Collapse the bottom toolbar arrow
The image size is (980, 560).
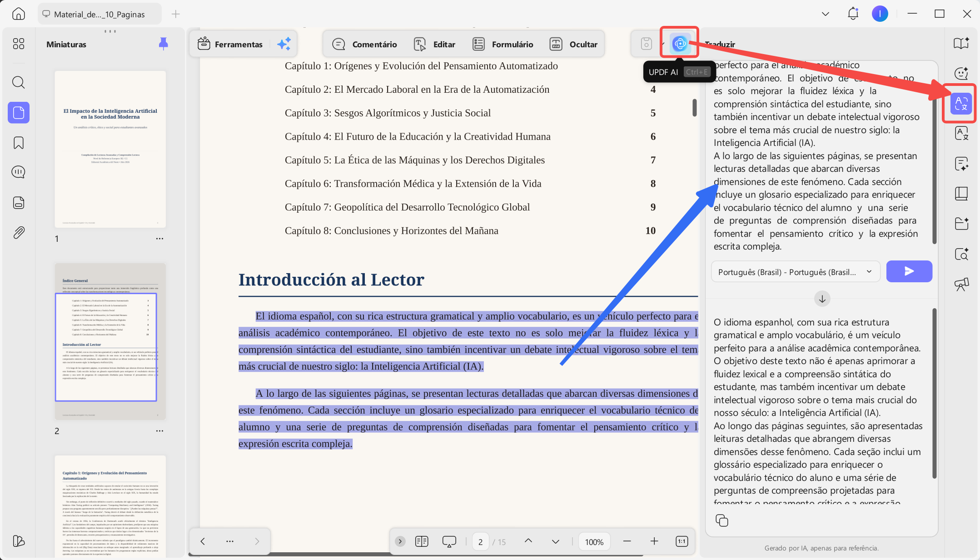[x=400, y=541]
